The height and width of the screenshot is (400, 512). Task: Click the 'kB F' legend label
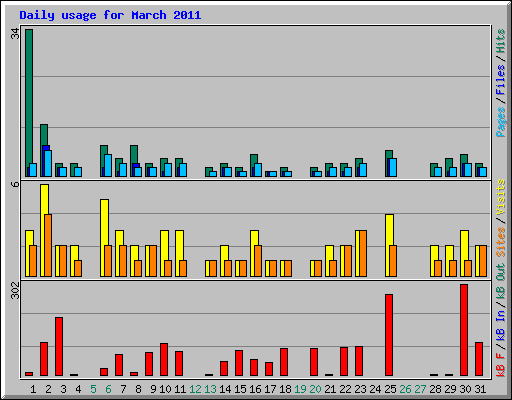tap(500, 365)
